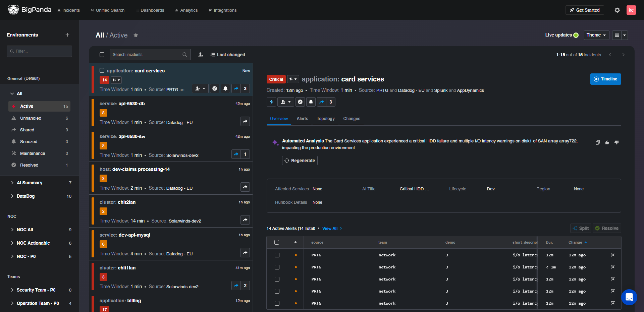The image size is (644, 312).
Task: Open the incident Timeline
Action: point(605,79)
